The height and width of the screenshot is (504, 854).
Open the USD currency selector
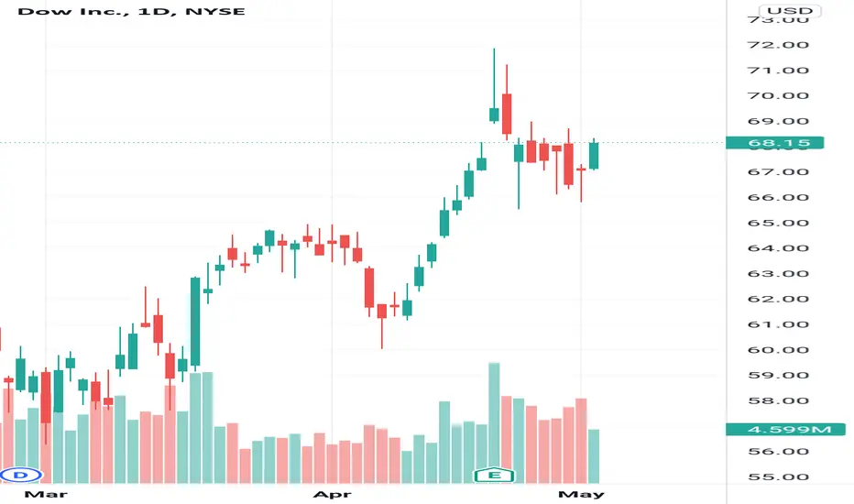tap(790, 11)
